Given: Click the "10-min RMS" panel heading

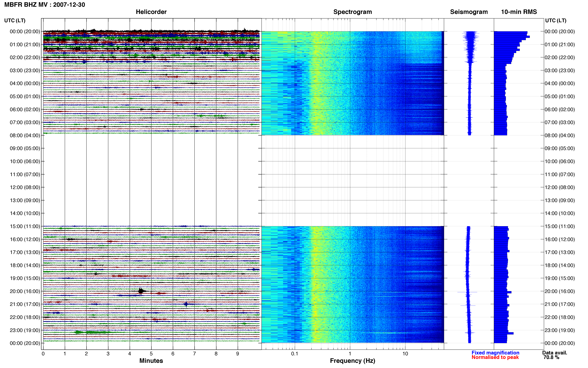Looking at the screenshot, I should [x=519, y=12].
